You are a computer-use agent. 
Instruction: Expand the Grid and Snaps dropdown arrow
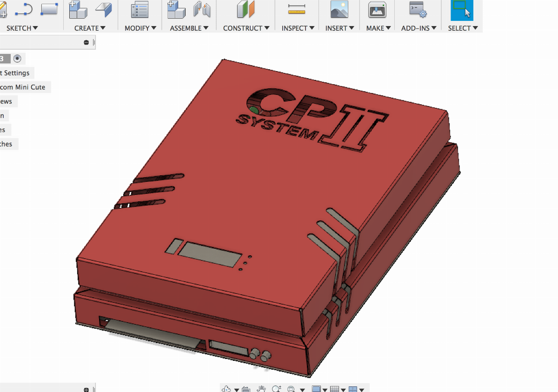(343, 390)
